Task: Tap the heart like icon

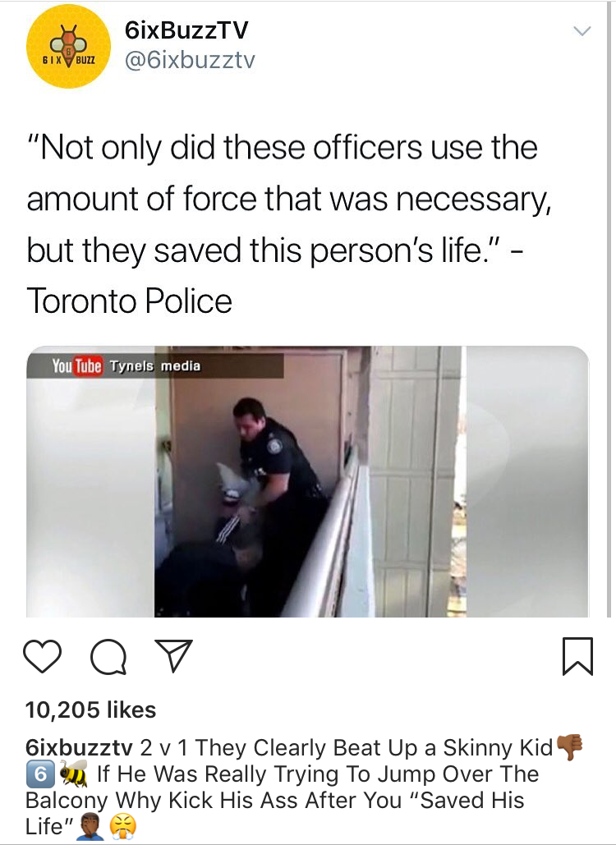Action: (x=43, y=656)
